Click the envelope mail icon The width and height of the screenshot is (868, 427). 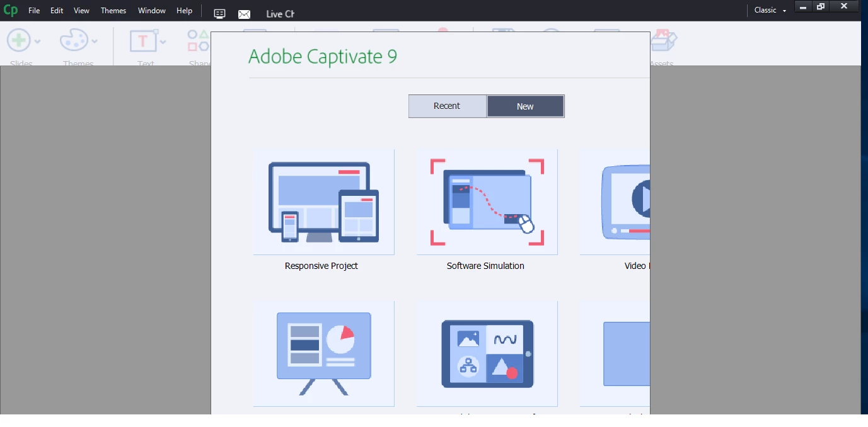coord(244,14)
